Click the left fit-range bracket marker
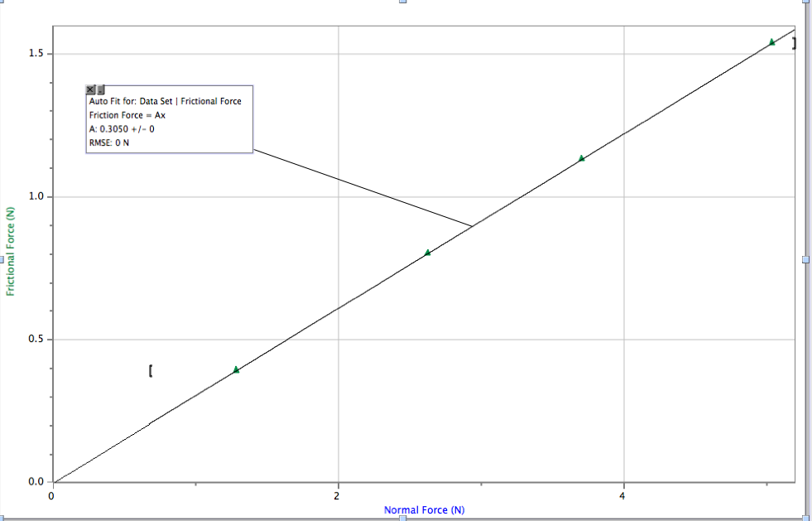Screen dimensions: 812x521 (150, 371)
